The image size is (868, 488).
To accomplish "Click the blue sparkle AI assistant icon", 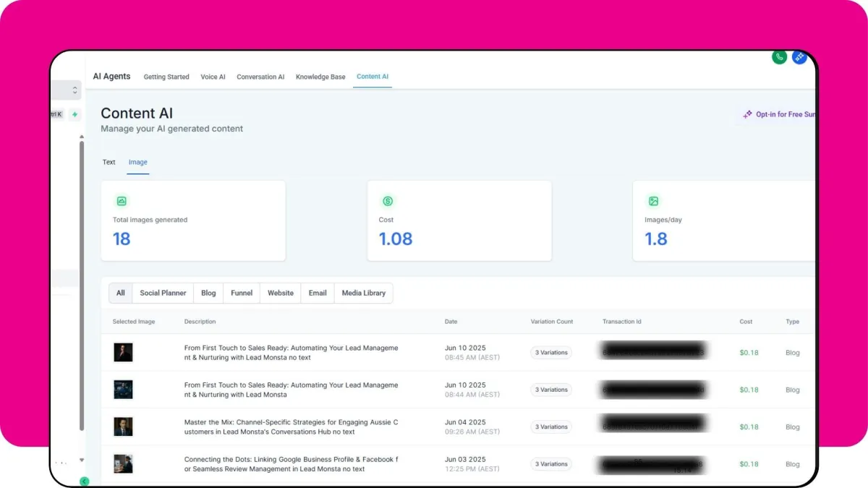I will click(799, 57).
